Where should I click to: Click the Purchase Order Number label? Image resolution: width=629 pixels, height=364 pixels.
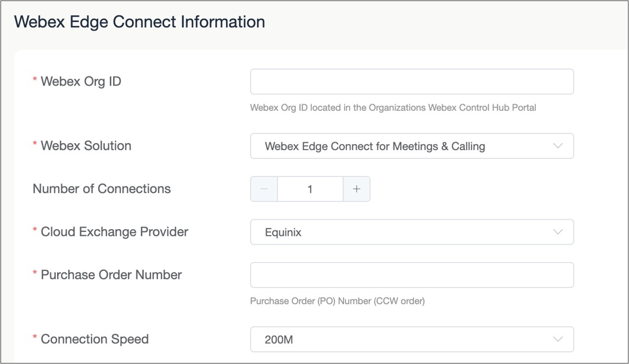[x=111, y=275]
